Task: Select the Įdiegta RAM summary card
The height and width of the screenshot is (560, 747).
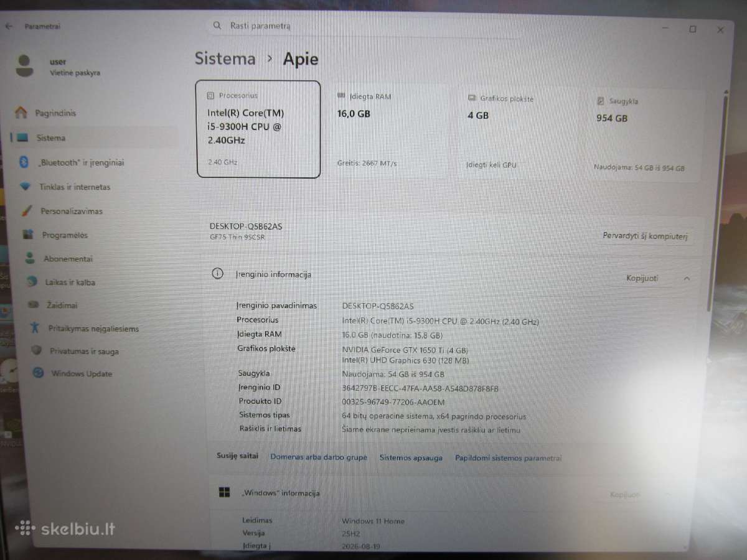Action: click(390, 131)
